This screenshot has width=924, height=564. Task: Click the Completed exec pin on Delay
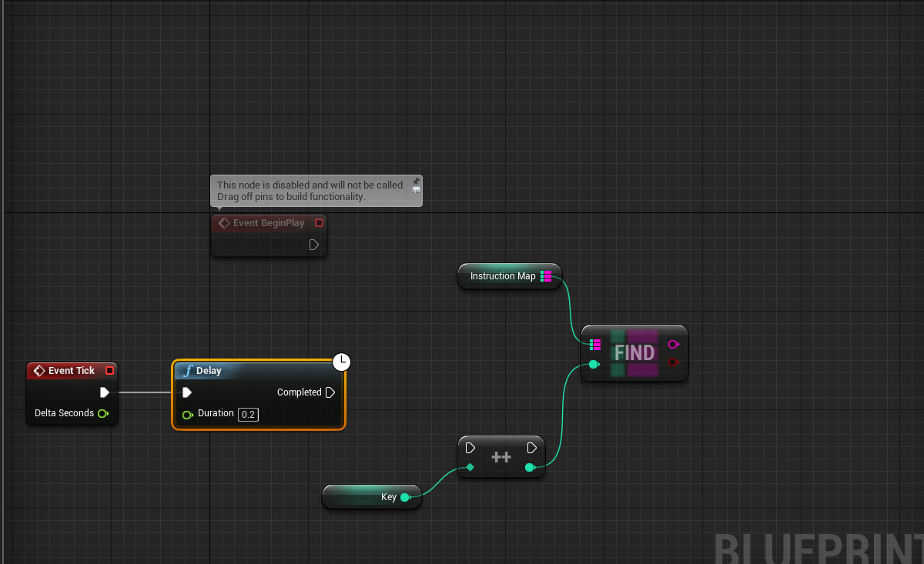(x=330, y=392)
